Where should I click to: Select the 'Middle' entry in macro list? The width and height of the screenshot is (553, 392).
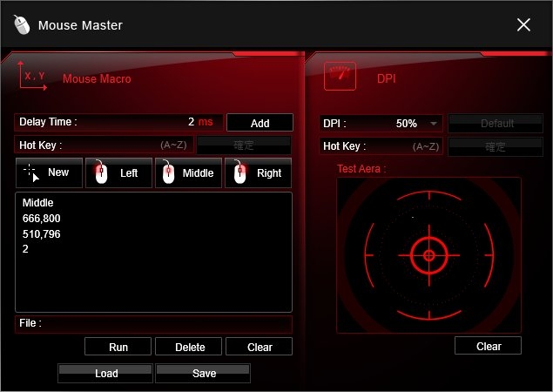point(37,202)
